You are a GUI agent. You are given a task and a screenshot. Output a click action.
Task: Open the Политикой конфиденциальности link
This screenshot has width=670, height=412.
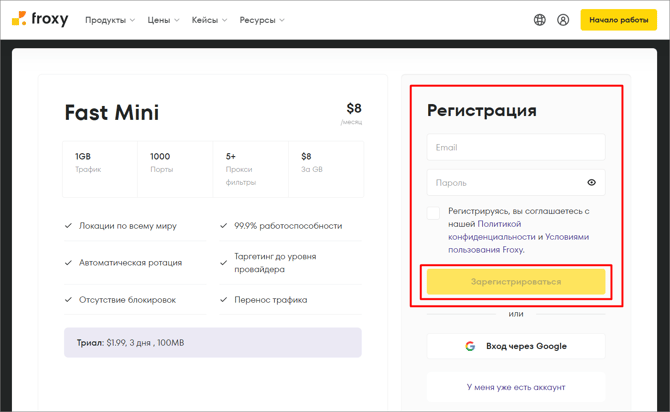[x=492, y=230]
